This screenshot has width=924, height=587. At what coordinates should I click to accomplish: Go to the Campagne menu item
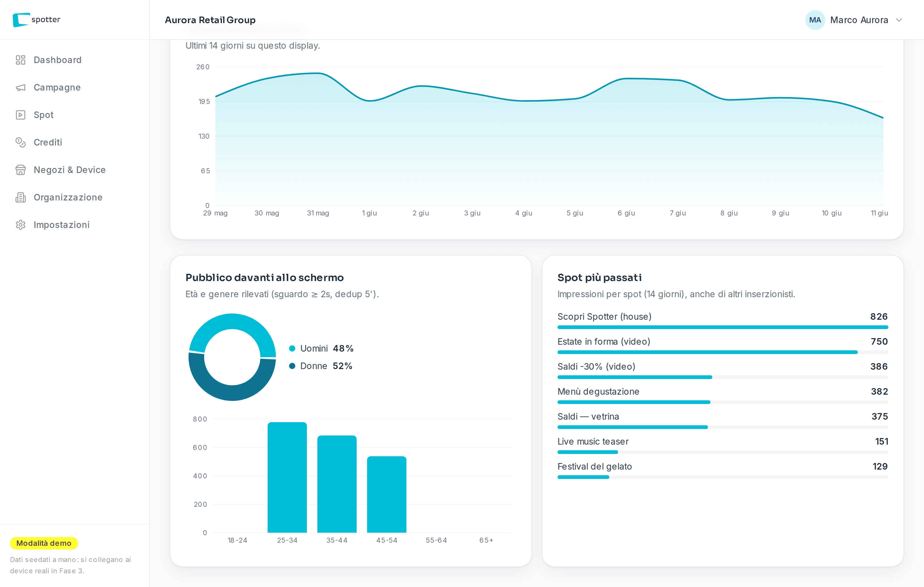click(57, 87)
